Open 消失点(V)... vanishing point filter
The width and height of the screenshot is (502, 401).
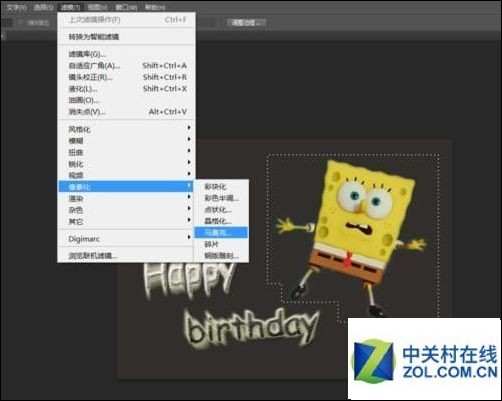126,112
